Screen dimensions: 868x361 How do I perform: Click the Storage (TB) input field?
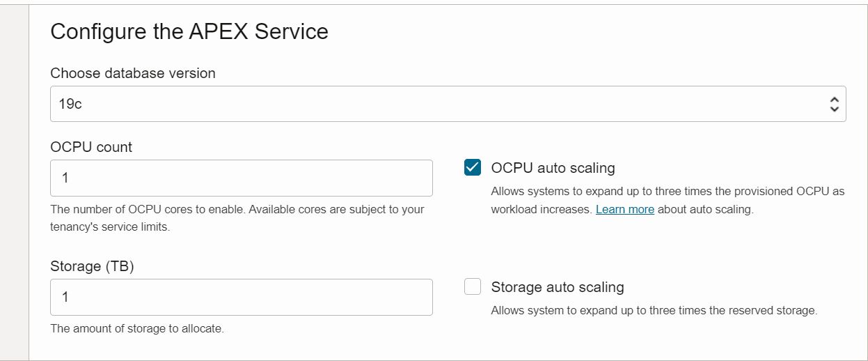click(241, 297)
